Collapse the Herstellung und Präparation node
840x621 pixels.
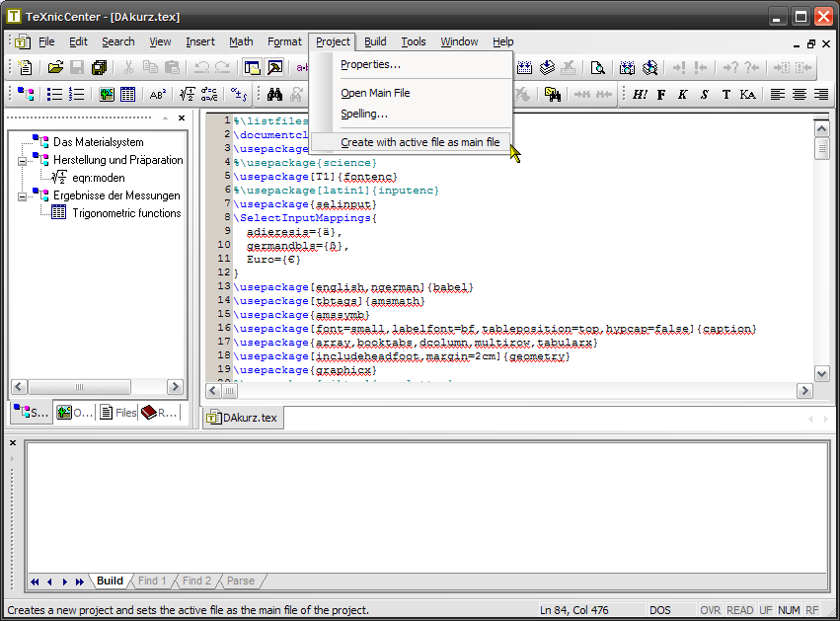coord(22,161)
